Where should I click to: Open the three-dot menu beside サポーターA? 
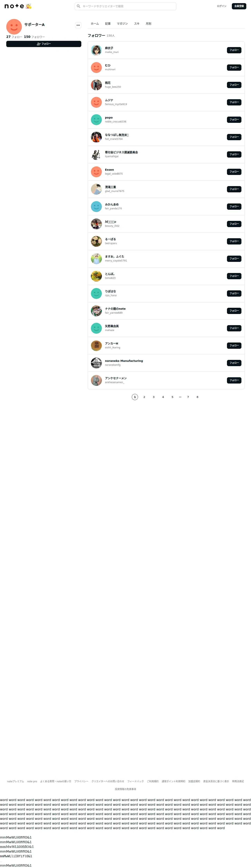[78, 25]
